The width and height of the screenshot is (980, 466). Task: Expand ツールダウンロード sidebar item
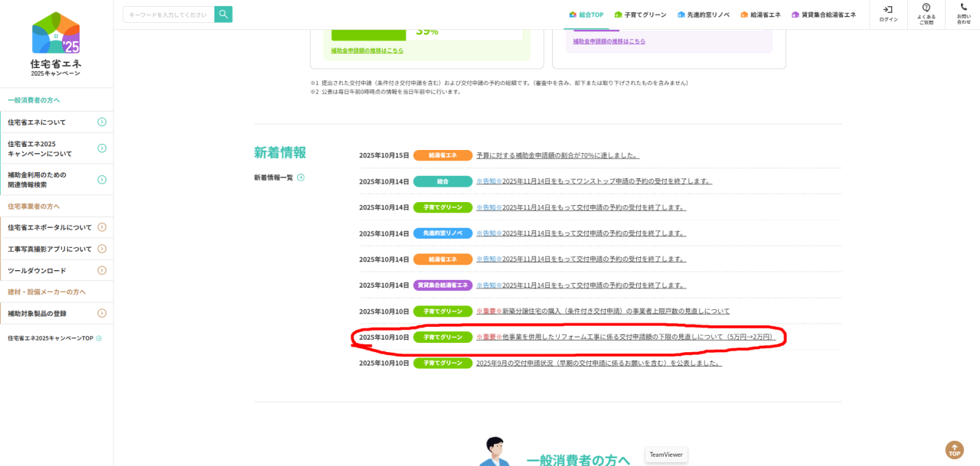click(x=102, y=270)
